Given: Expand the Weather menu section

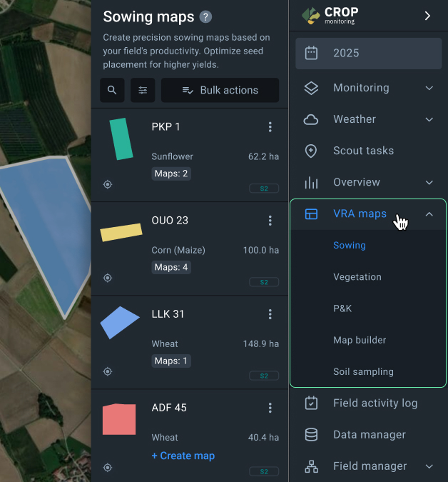Looking at the screenshot, I should (369, 119).
